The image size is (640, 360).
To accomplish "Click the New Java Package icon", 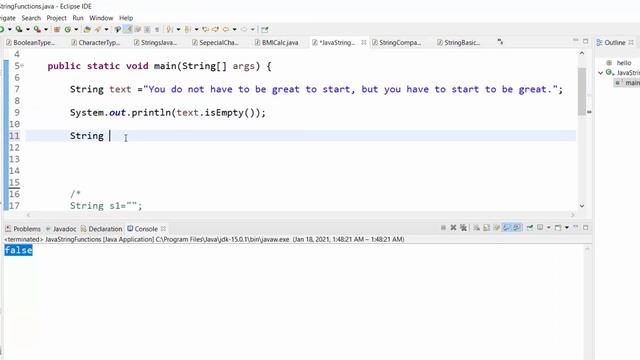I will 57,29.
